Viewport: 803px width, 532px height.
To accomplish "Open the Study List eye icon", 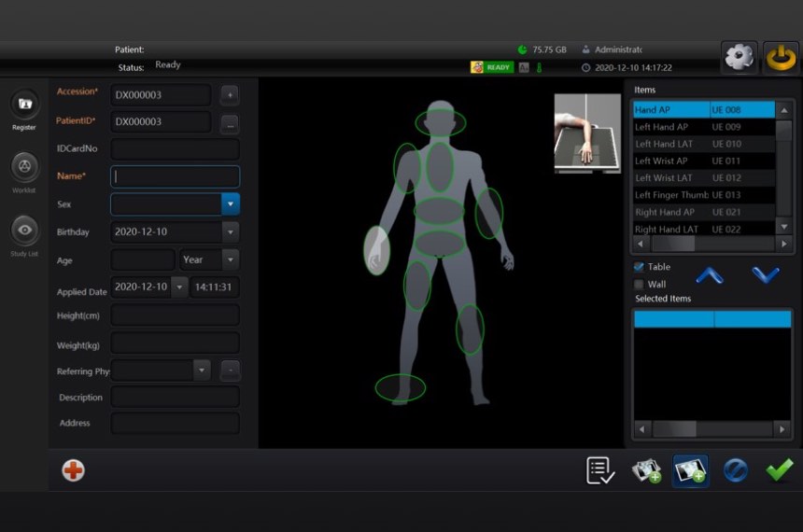I will click(x=24, y=230).
